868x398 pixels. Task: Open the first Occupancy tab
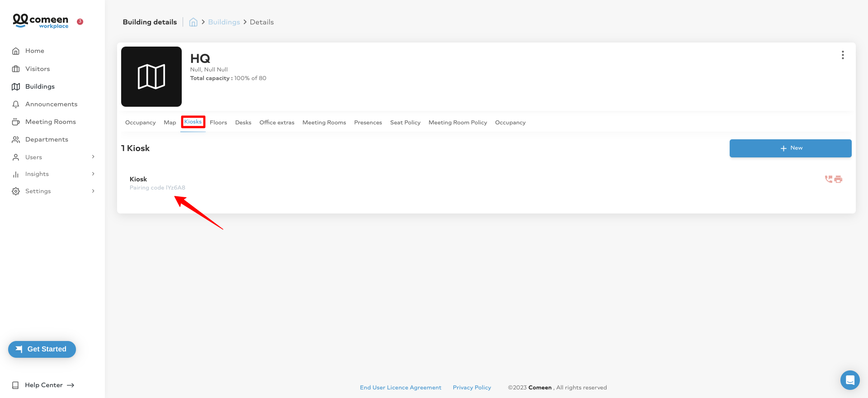(140, 123)
